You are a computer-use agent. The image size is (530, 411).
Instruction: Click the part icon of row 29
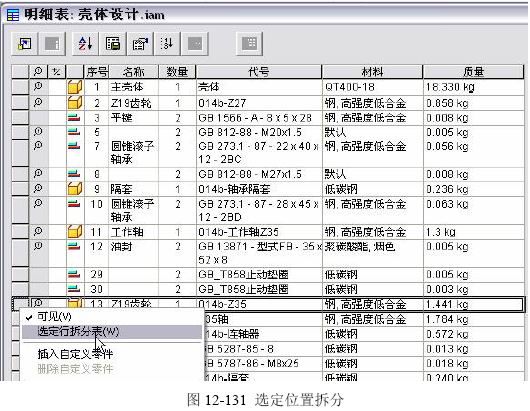(74, 274)
